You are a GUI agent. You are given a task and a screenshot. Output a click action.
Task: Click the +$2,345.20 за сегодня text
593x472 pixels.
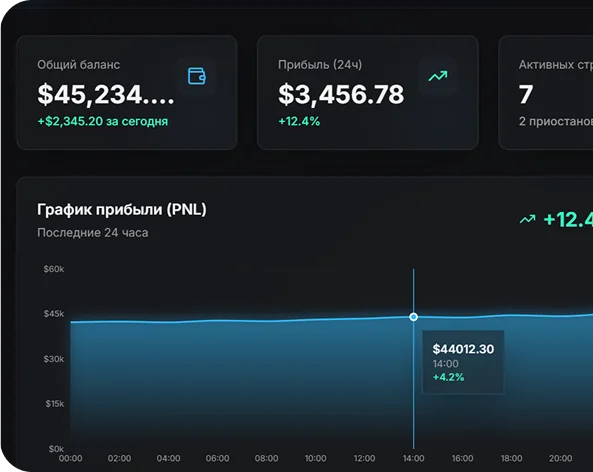(102, 121)
